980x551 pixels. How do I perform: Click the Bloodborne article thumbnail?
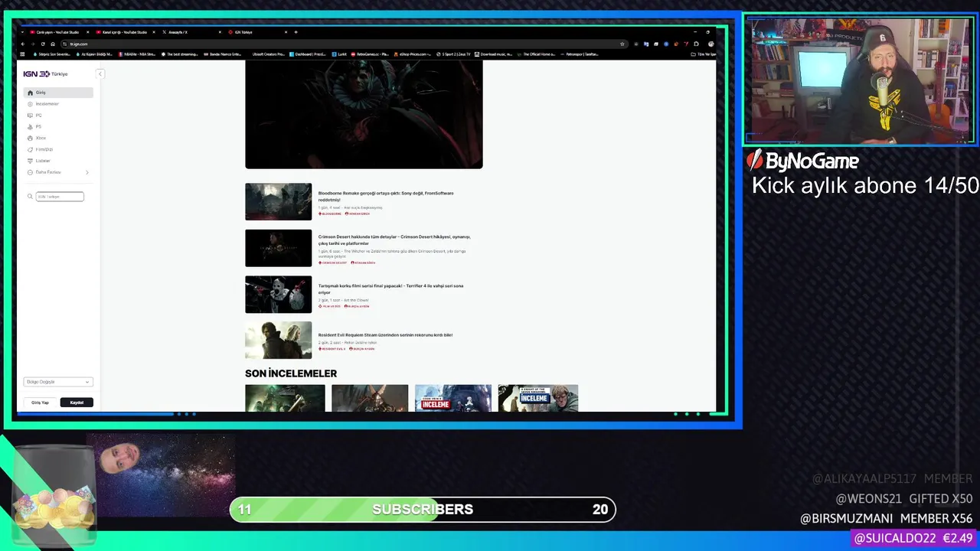pos(278,201)
